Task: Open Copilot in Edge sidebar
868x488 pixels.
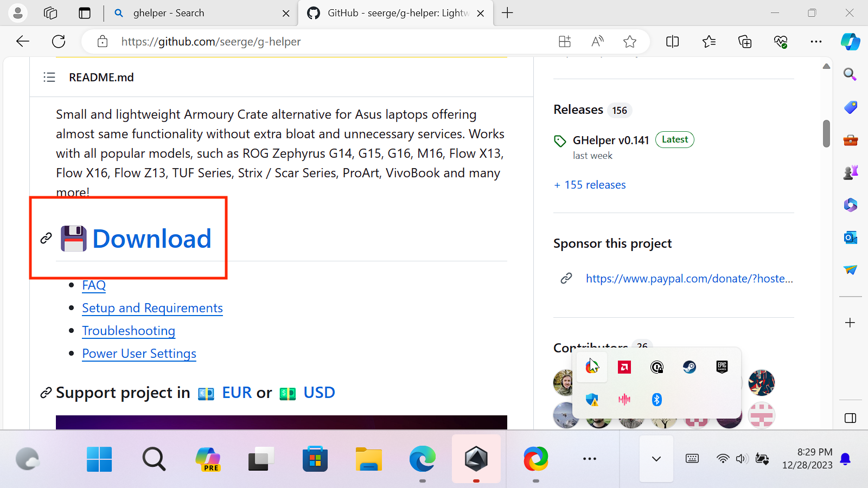Action: (x=850, y=42)
